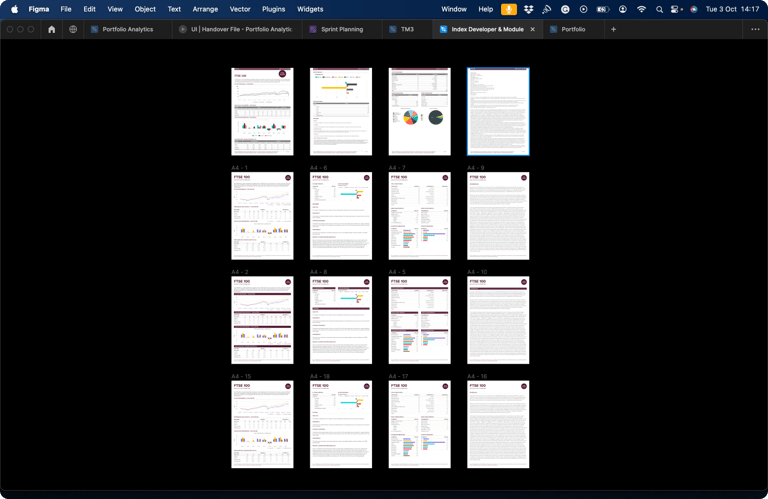Close the Index Developer & Module tab
Screen dimensions: 768x499
tap(533, 30)
